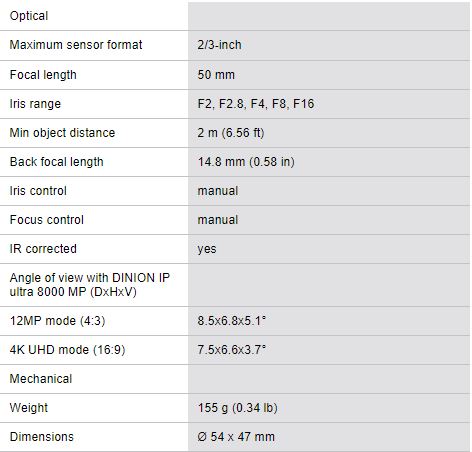Select the 2 m (6.56 ft) value
The width and height of the screenshot is (472, 452).
click(231, 133)
